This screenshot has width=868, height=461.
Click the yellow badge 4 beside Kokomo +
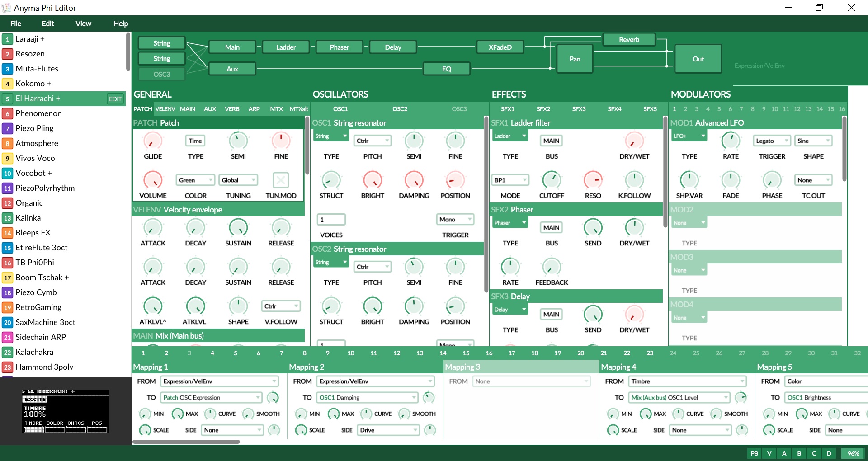[x=7, y=84]
